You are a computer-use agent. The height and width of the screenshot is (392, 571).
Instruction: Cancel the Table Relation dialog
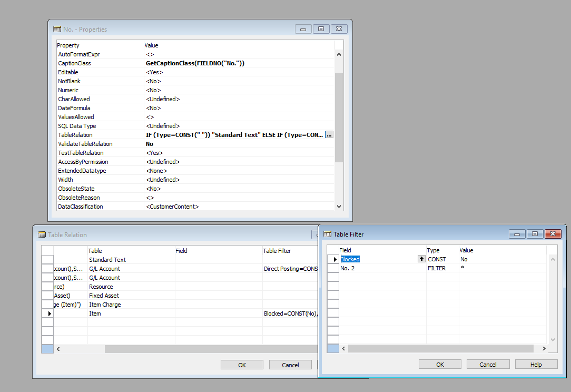click(x=290, y=364)
